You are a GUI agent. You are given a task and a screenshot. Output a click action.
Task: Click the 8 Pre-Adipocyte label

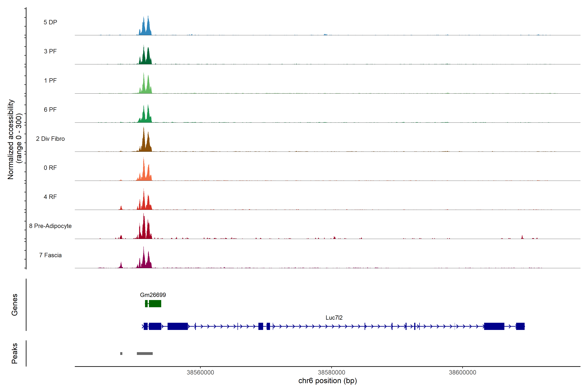pyautogui.click(x=50, y=226)
